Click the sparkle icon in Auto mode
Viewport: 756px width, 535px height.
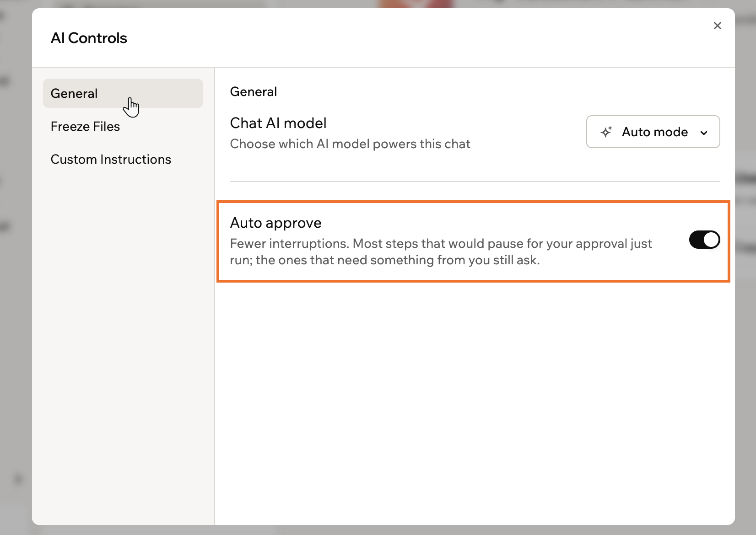(606, 132)
